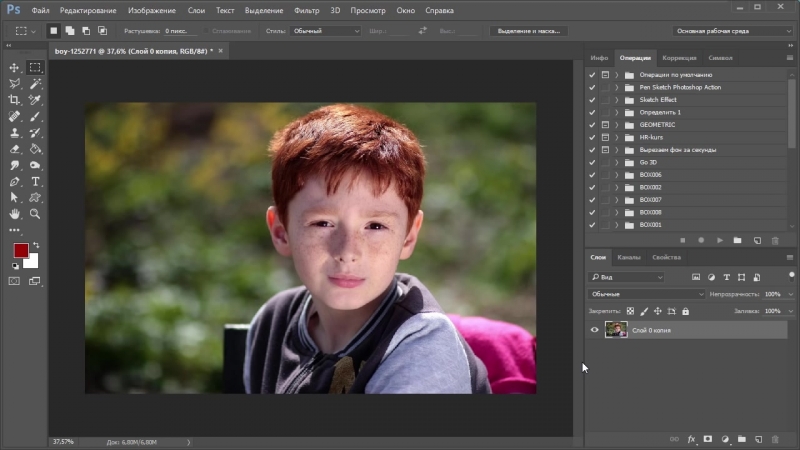Hide the Слой 0 копия layer
Viewport: 800px width, 450px height.
(595, 329)
